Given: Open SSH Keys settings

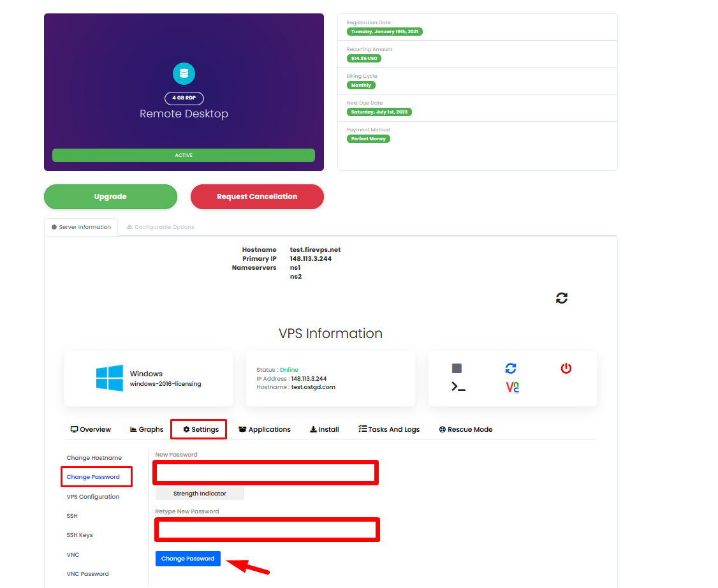Looking at the screenshot, I should pos(80,535).
